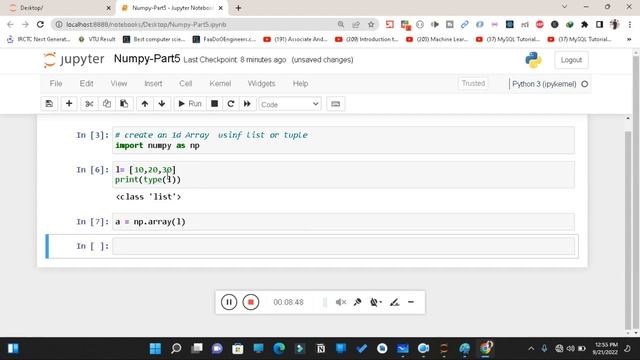Open the Help menu
Viewport: 640px width, 360px height.
300,83
